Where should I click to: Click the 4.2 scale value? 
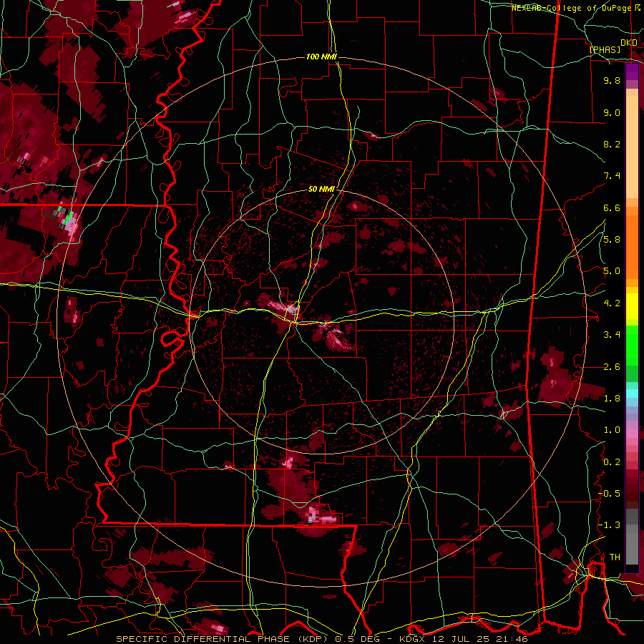tap(612, 303)
